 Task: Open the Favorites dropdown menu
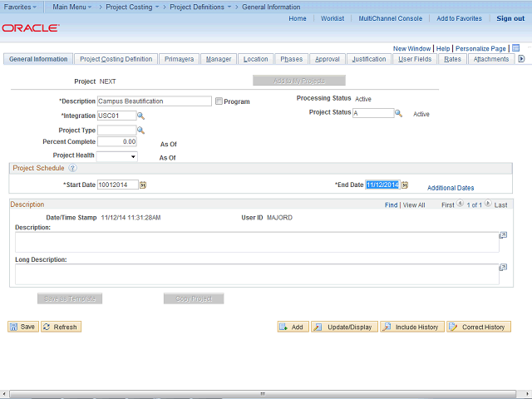(x=20, y=7)
